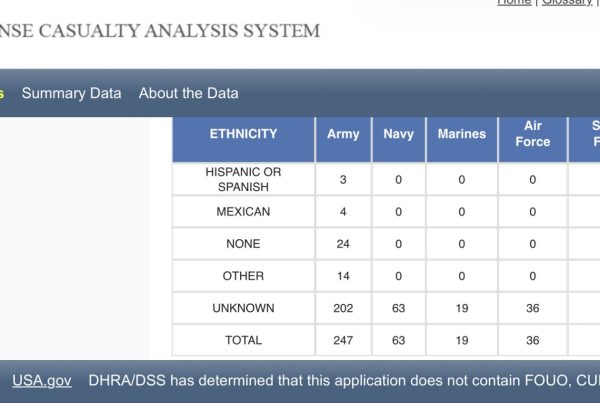The image size is (600, 403).
Task: Select the HISPANIC OR SPANISH row label
Action: [x=243, y=180]
